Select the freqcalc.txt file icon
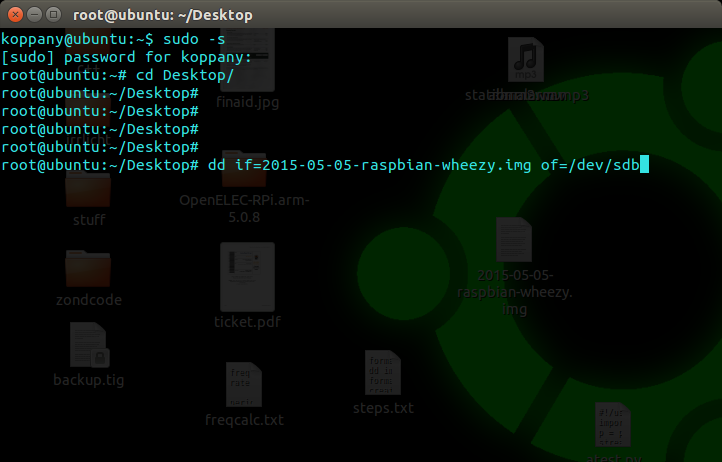722x462 pixels. pyautogui.click(x=244, y=384)
